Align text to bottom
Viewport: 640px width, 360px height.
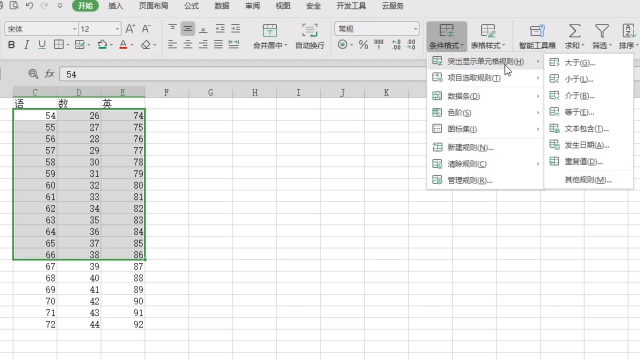pyautogui.click(x=203, y=29)
